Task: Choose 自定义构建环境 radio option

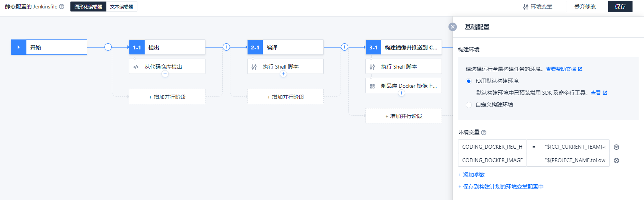Action: (x=469, y=105)
